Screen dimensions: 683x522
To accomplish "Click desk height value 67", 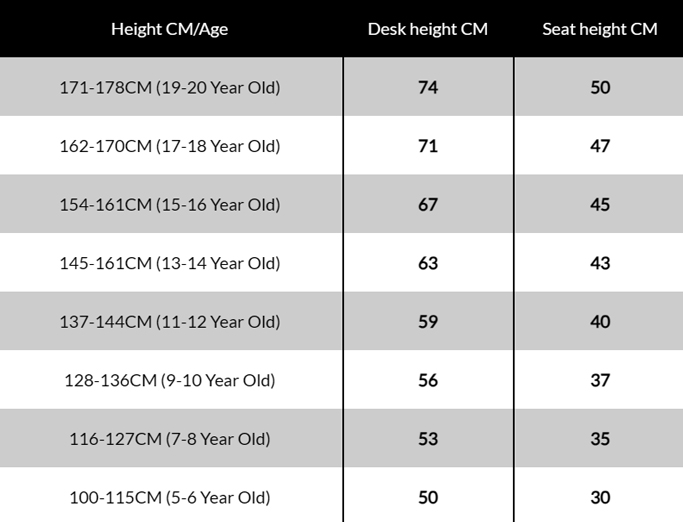I will coord(428,204).
